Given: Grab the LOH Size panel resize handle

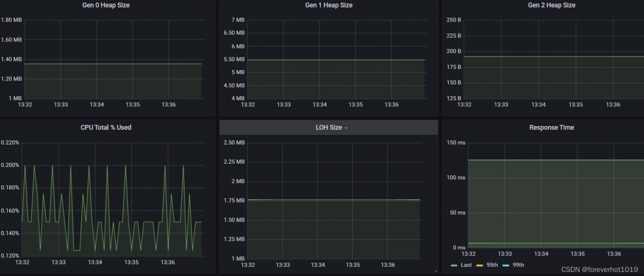Looking at the screenshot, I should pos(435,271).
